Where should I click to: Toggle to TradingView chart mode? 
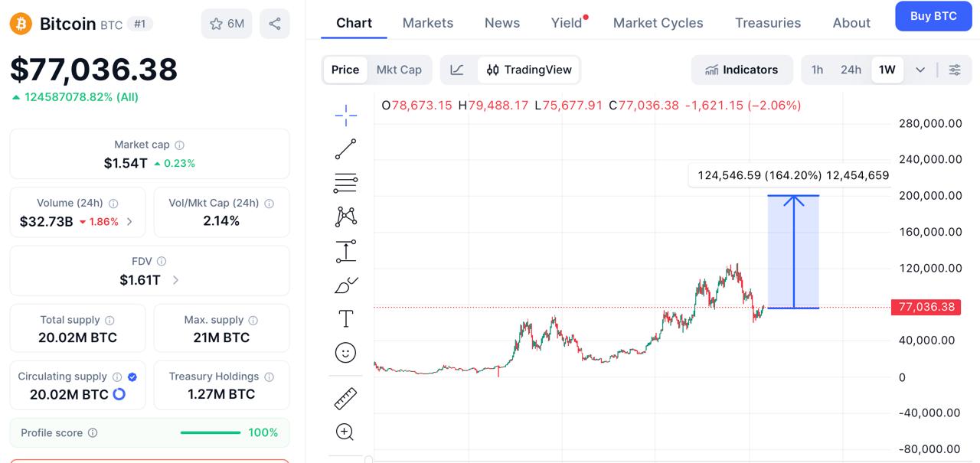(x=530, y=70)
